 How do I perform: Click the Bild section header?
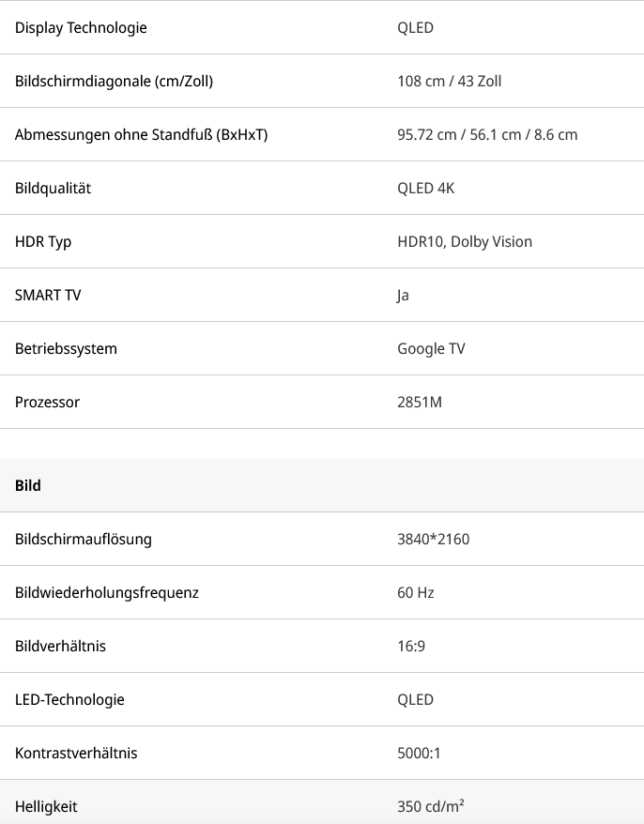coord(28,485)
